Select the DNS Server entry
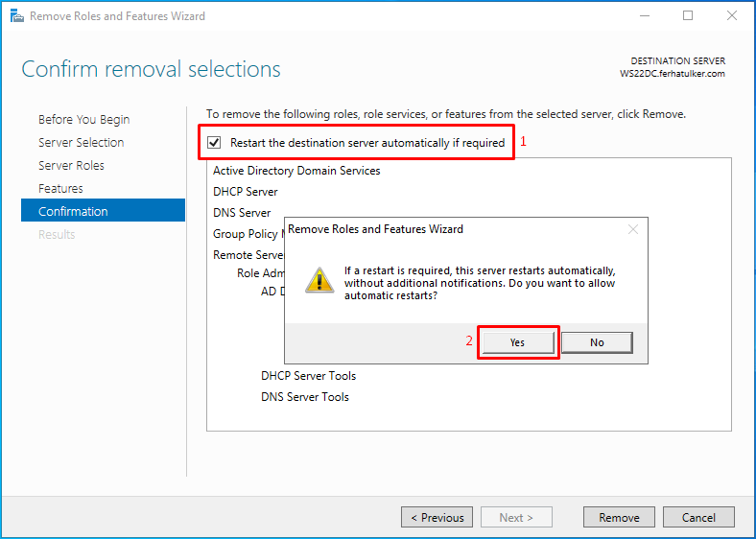 242,213
